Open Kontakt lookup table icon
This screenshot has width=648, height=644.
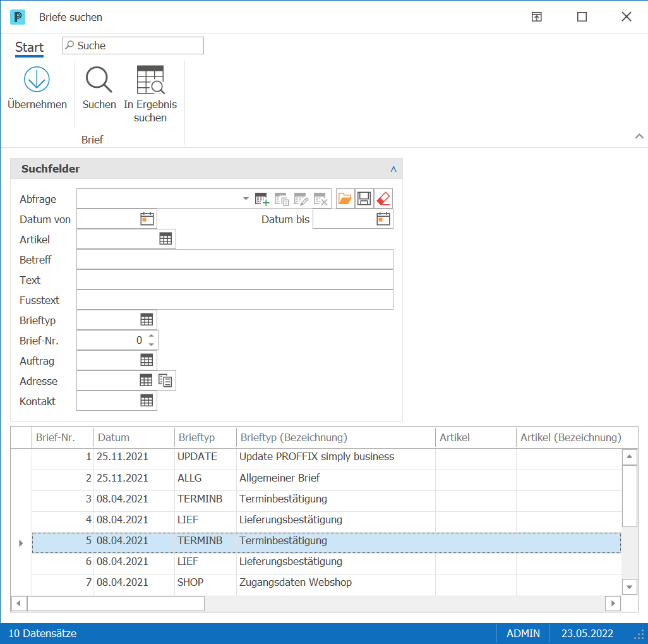click(147, 401)
